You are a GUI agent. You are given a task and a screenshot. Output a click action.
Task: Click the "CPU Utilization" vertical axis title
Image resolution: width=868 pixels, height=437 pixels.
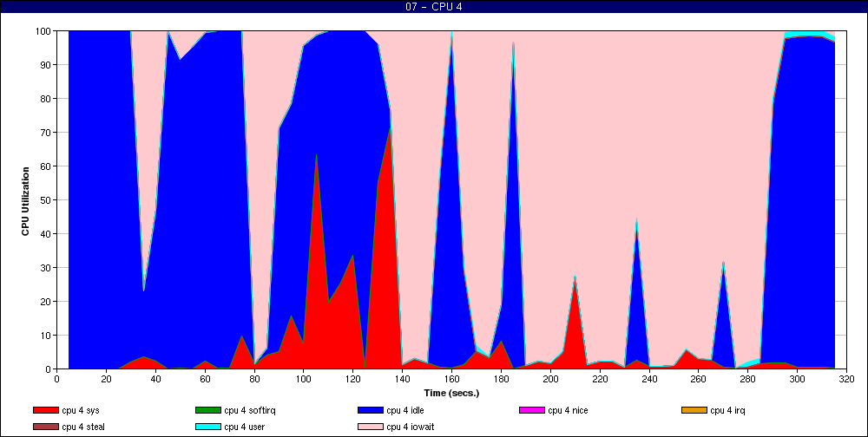[25, 200]
